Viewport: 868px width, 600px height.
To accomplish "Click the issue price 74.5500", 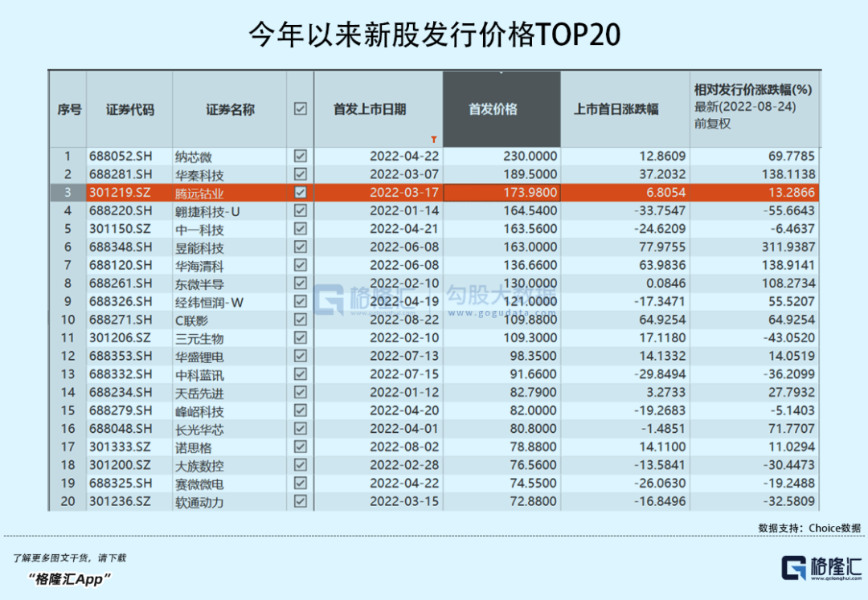I will click(533, 483).
